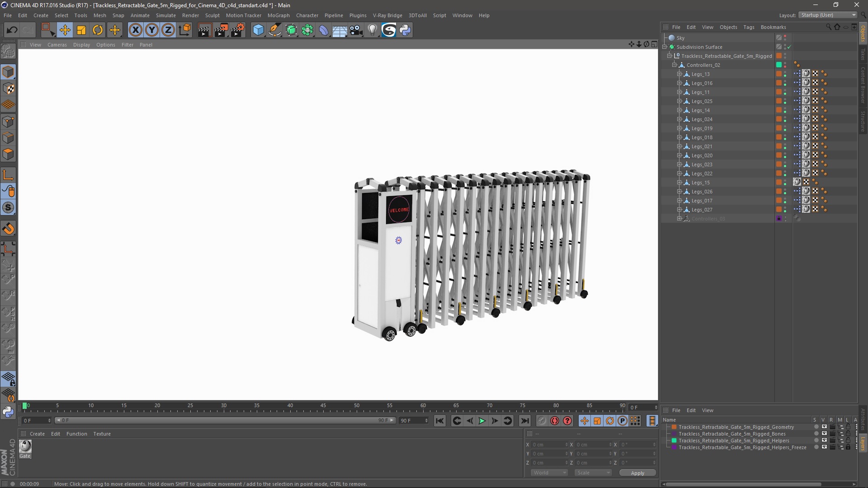Image resolution: width=868 pixels, height=488 pixels.
Task: Expand Controllers_02 hierarchy node
Action: pyautogui.click(x=674, y=64)
